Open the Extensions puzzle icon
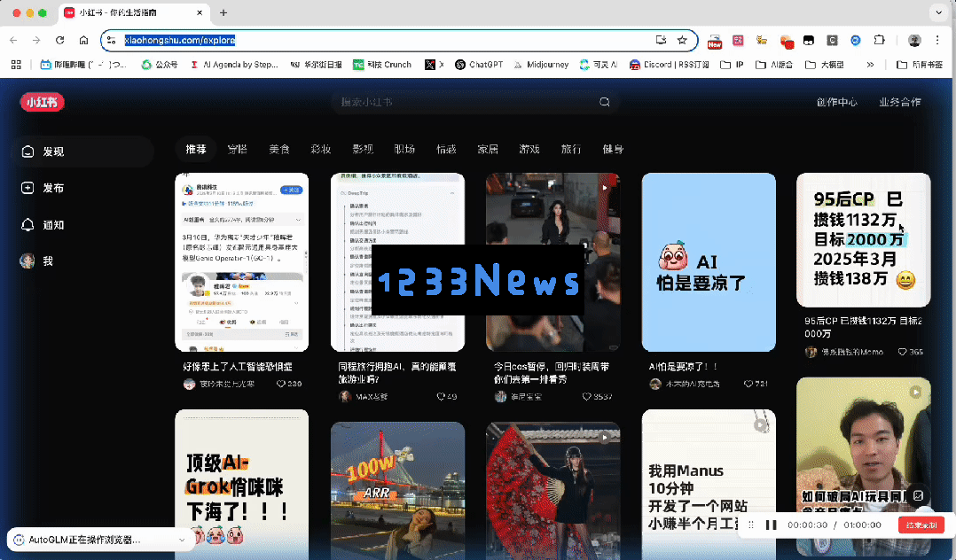 tap(879, 40)
